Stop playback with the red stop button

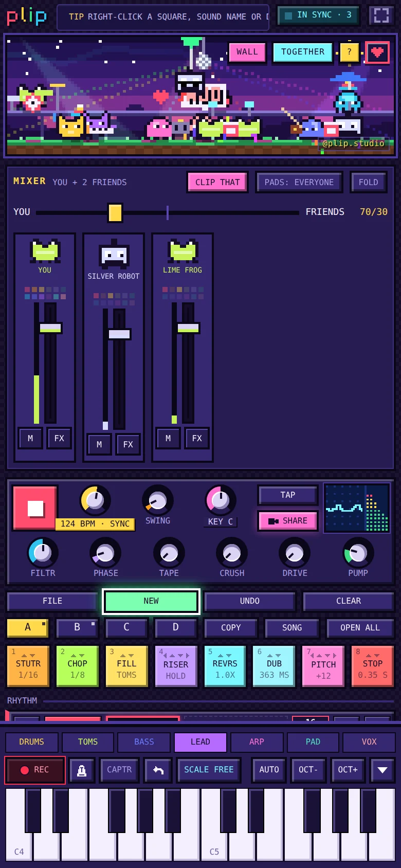click(35, 508)
